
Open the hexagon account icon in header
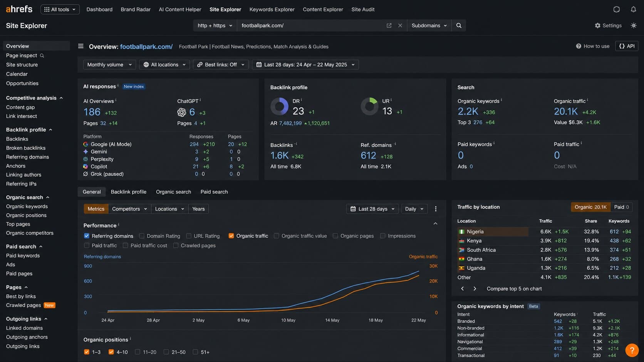click(x=616, y=9)
